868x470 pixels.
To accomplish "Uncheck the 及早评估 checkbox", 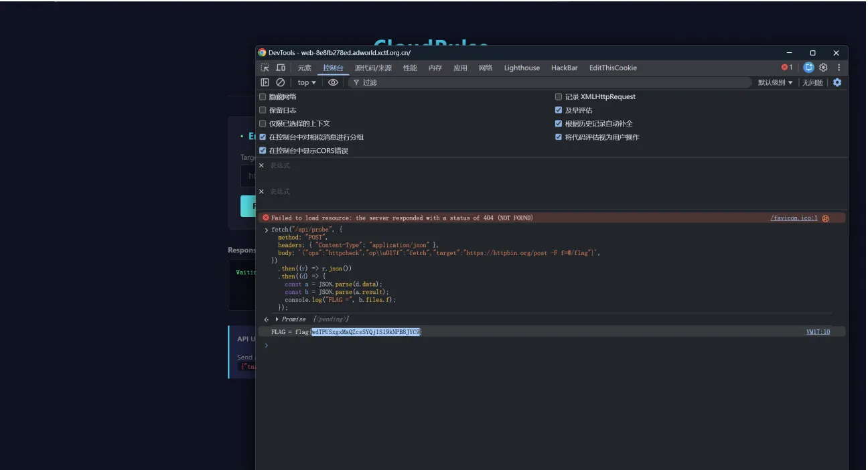I will coord(559,110).
